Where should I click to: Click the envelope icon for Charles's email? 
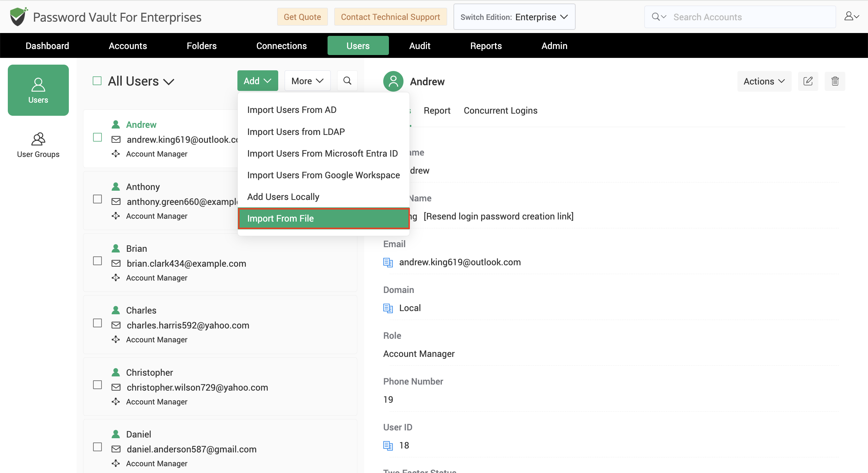(x=116, y=325)
